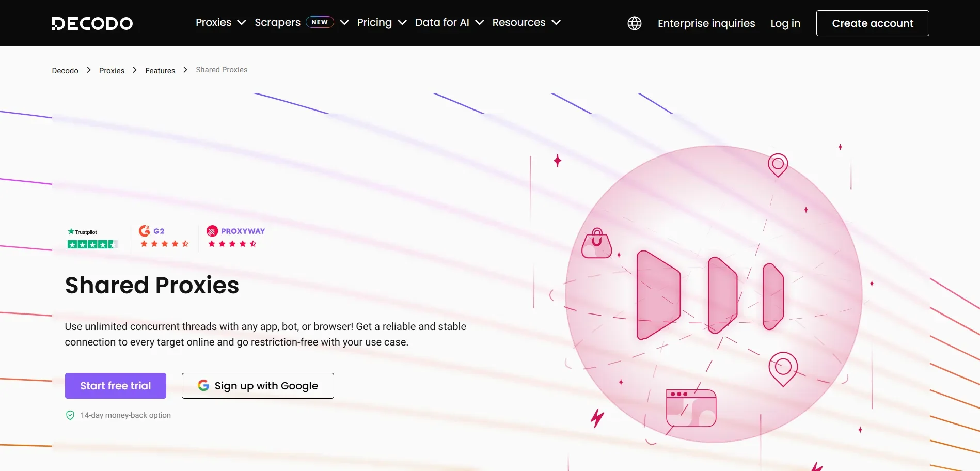Expand the Scrapers menu chevron

(344, 22)
